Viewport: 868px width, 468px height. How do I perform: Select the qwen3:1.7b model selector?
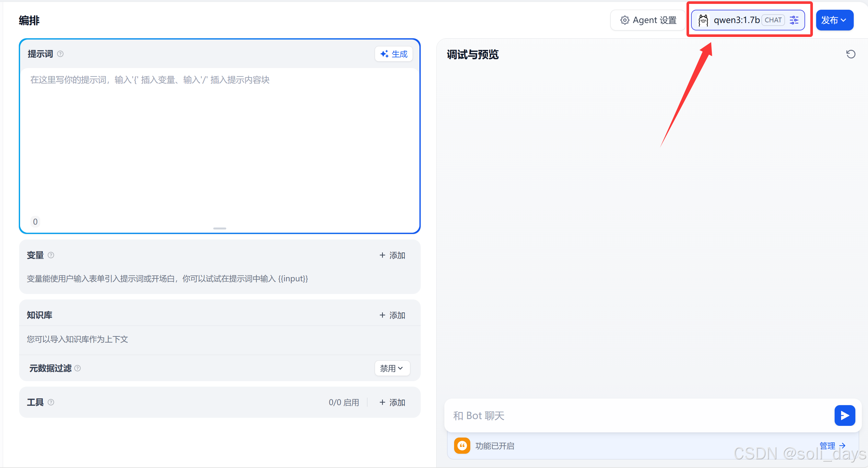pyautogui.click(x=748, y=20)
